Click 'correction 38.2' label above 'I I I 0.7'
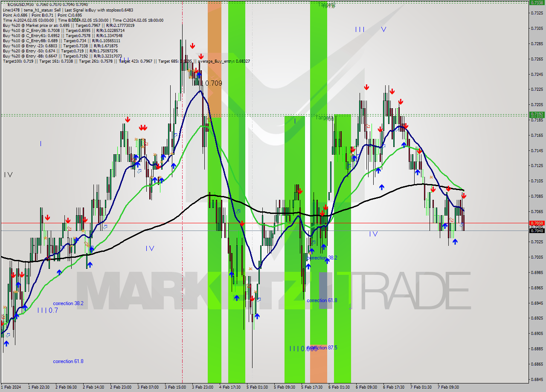The width and height of the screenshot is (546, 392). click(68, 303)
